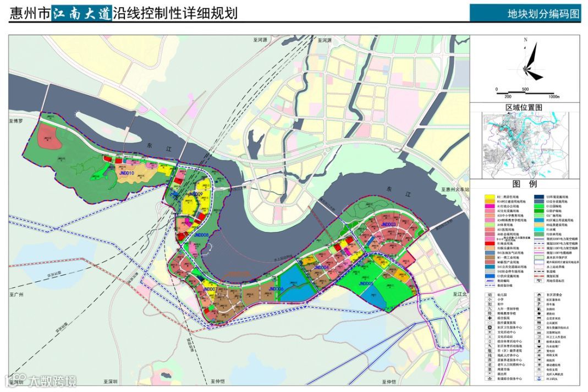Image resolution: width=588 pixels, height=392 pixels.
Task: Click the orange H14村庄建设用地 swatch
Action: [x=490, y=202]
